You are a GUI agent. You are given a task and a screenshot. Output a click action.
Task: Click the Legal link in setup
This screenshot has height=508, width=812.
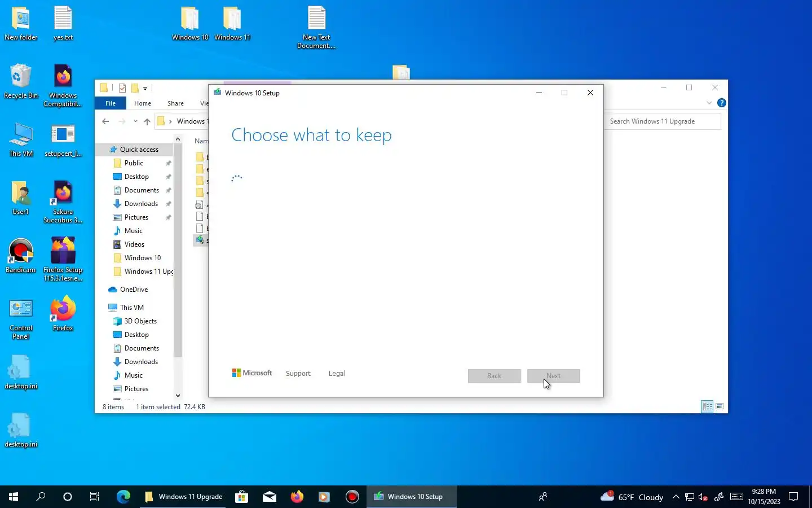pos(337,374)
